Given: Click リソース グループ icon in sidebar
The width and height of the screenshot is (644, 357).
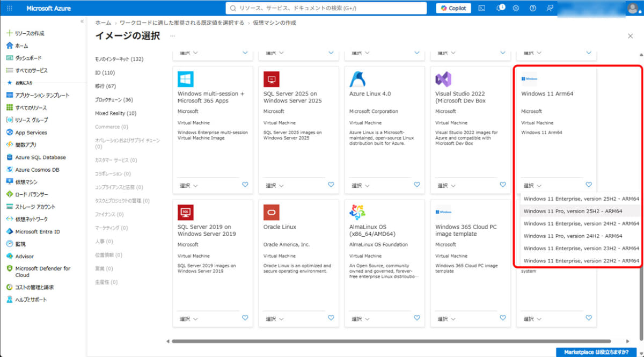Looking at the screenshot, I should 9,120.
